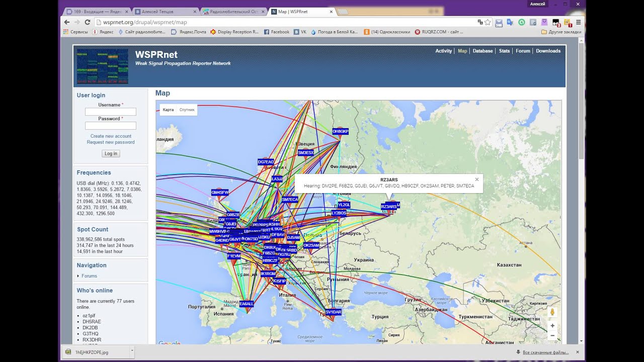The height and width of the screenshot is (362, 644).
Task: Open the green circular extension icon
Action: [522, 22]
